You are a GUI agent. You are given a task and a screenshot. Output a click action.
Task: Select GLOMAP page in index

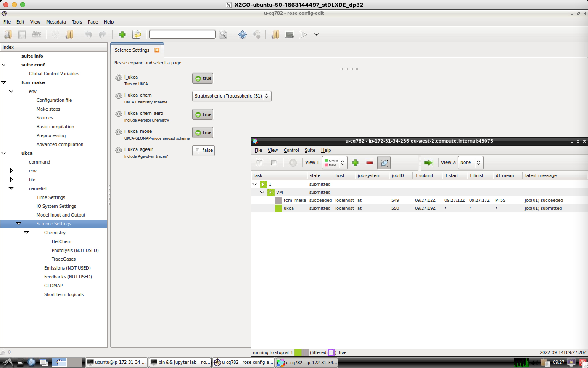[53, 286]
